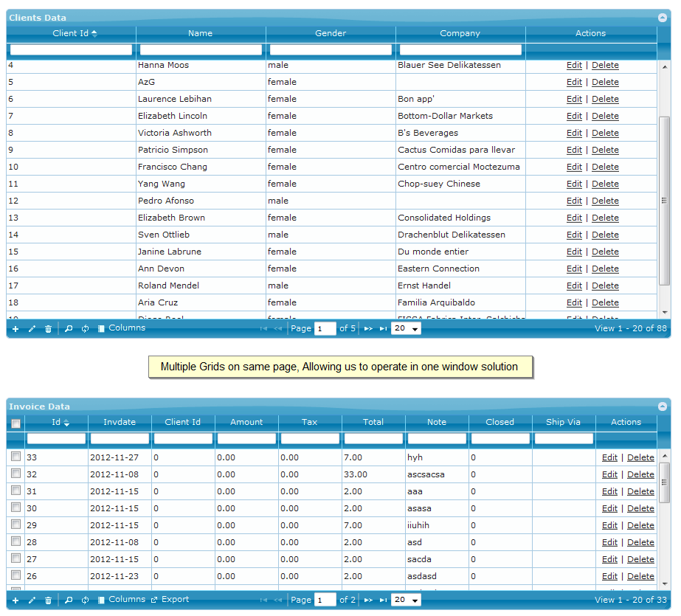This screenshot has height=616, width=681.
Task: Collapse the Clients Data panel
Action: [662, 17]
